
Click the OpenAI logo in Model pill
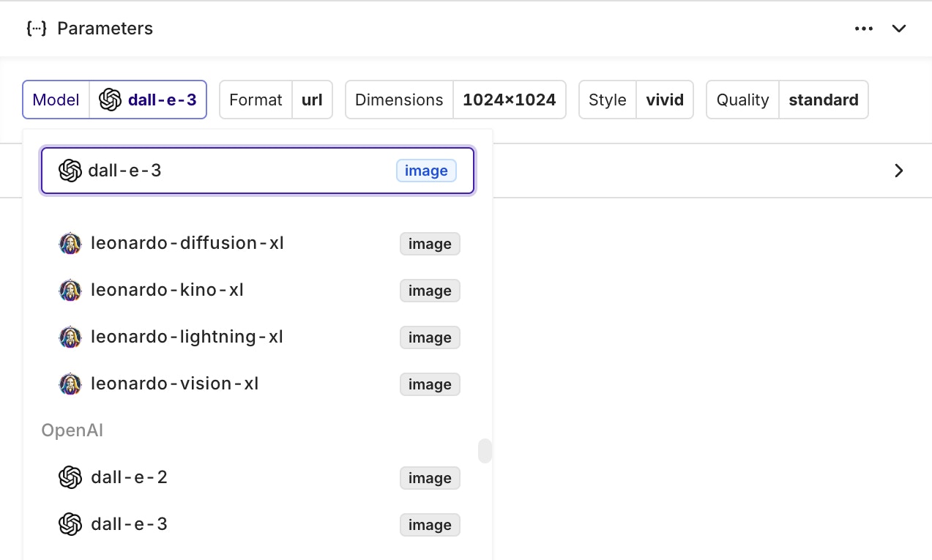pyautogui.click(x=110, y=100)
